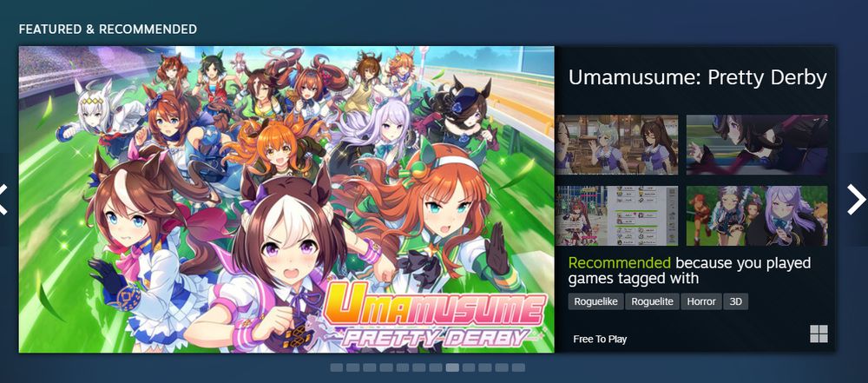Select the highlighted active carousel dot
Image resolution: width=868 pixels, height=383 pixels.
[x=452, y=367]
